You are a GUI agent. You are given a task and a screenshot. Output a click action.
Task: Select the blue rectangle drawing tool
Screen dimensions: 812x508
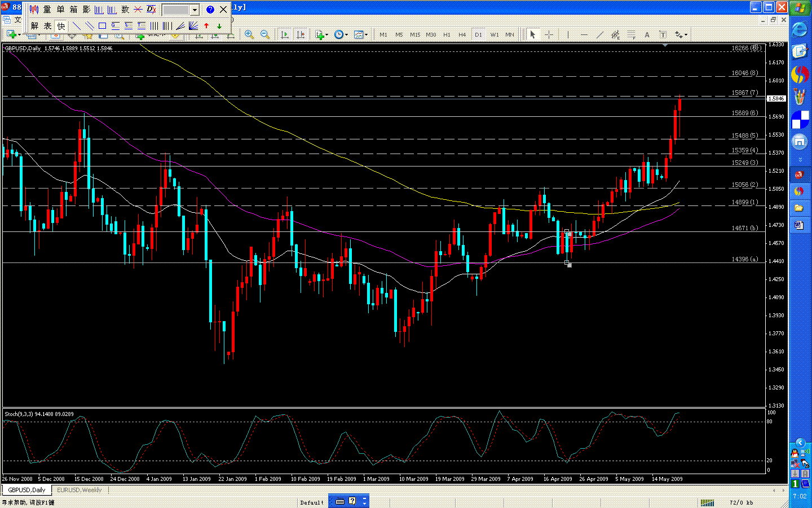[102, 26]
